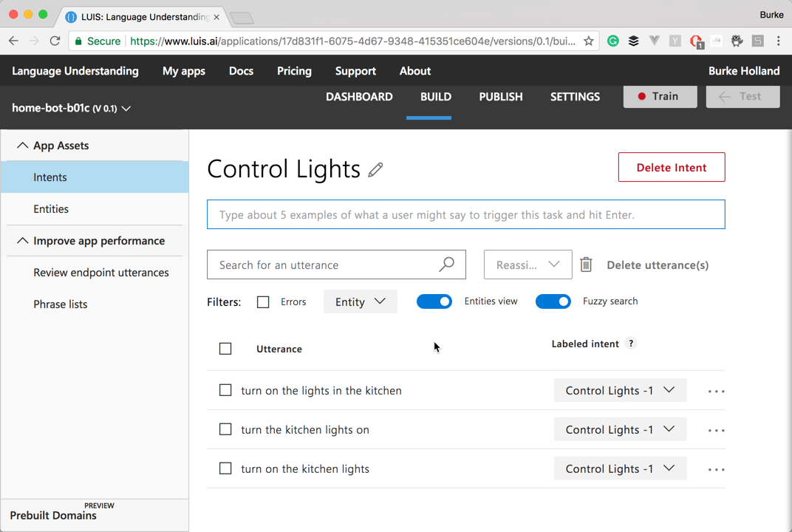Bookmark this page with the star icon
Image resolution: width=792 pixels, height=532 pixels.
click(x=589, y=41)
